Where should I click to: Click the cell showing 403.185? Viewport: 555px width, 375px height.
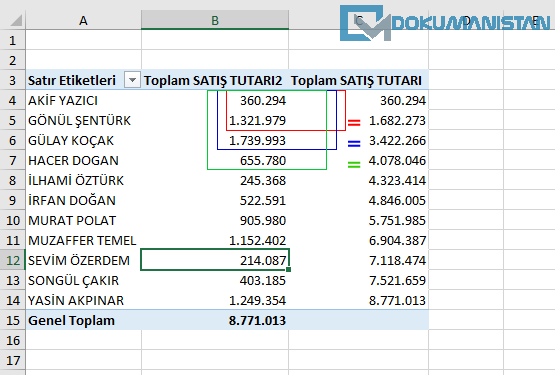(215, 280)
